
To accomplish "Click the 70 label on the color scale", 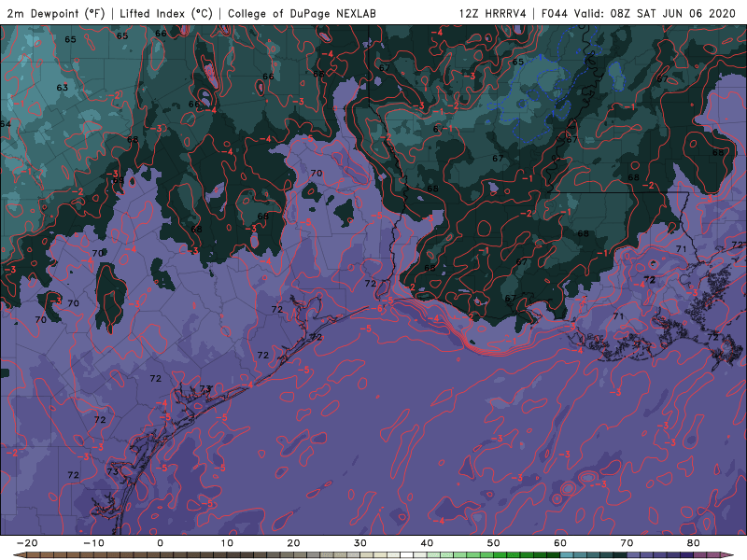I will pyautogui.click(x=627, y=543).
